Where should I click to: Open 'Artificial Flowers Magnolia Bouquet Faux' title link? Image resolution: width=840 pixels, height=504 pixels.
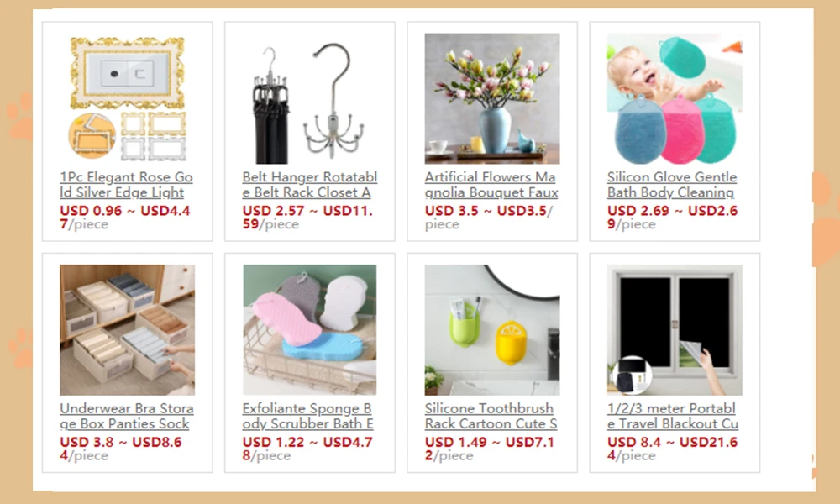click(x=491, y=184)
